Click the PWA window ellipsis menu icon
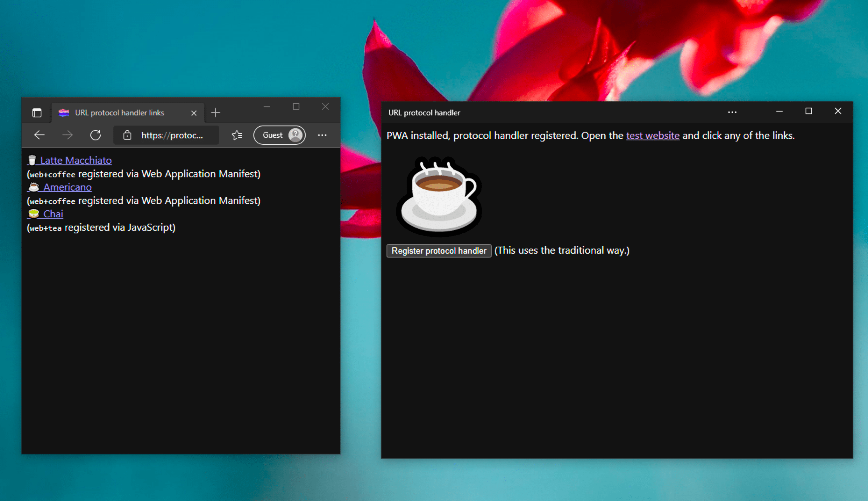This screenshot has width=868, height=501. (x=732, y=112)
